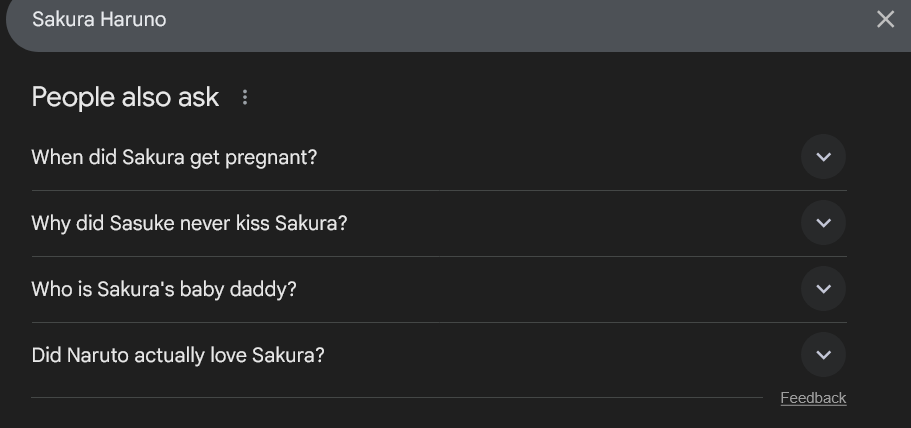Click the 'People also ask' heading

pos(125,97)
